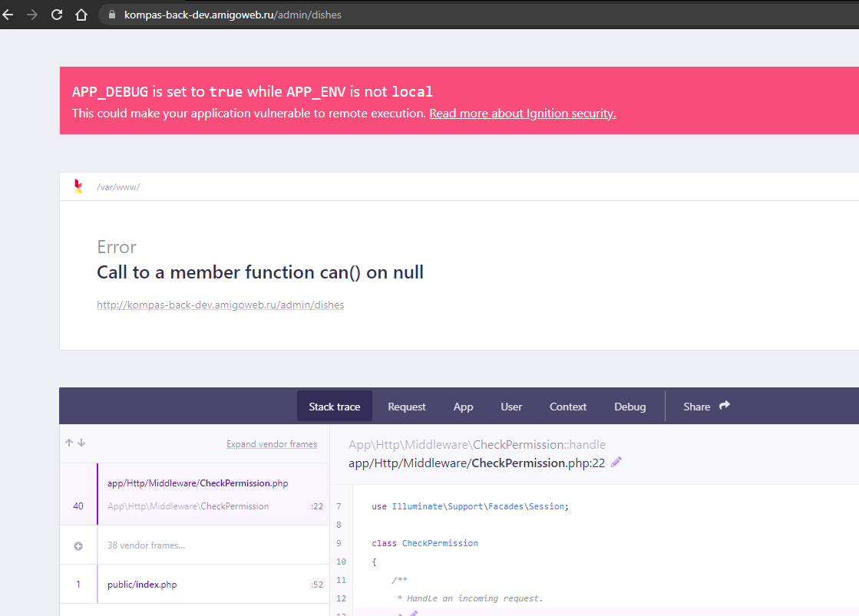Switch to the Request tab
The height and width of the screenshot is (616, 859).
[x=406, y=407]
